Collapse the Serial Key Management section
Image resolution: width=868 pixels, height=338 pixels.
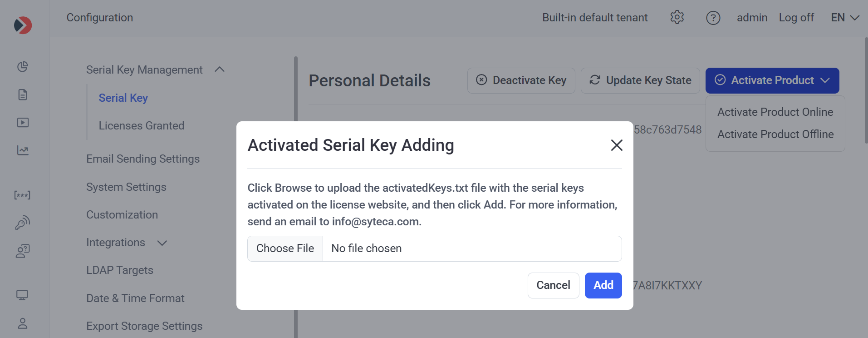[x=220, y=70]
